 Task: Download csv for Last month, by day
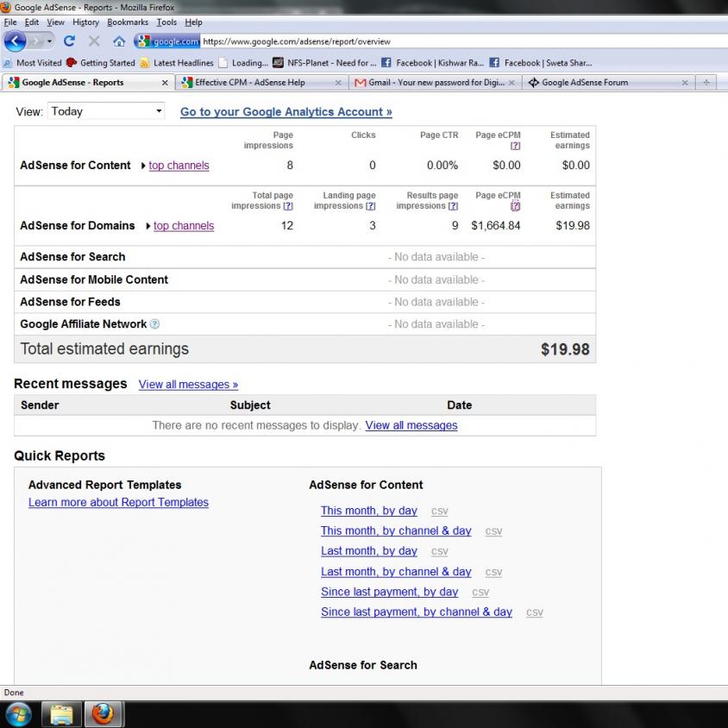click(439, 551)
